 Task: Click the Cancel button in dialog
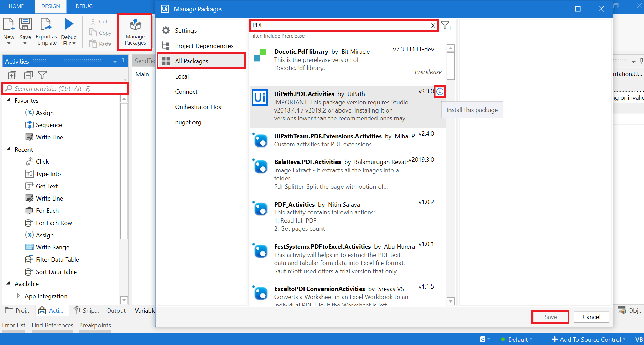pyautogui.click(x=591, y=317)
